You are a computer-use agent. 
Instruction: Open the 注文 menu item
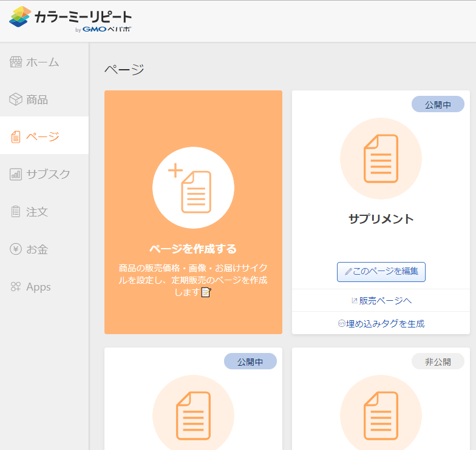tap(44, 212)
